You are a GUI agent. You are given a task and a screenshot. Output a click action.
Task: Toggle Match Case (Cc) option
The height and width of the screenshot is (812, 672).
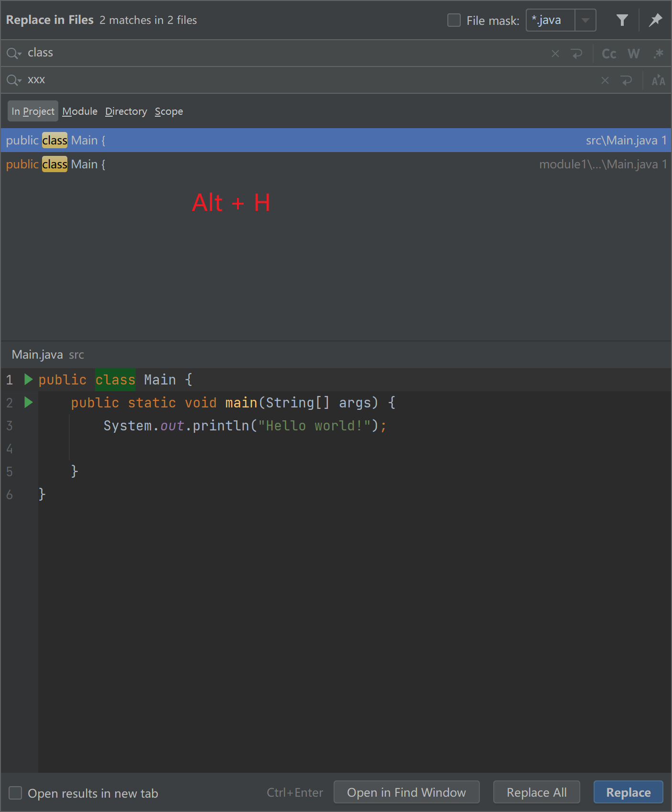[609, 54]
